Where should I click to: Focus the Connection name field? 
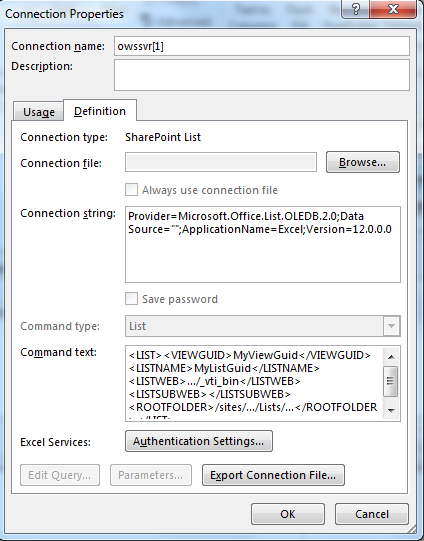pyautogui.click(x=262, y=46)
